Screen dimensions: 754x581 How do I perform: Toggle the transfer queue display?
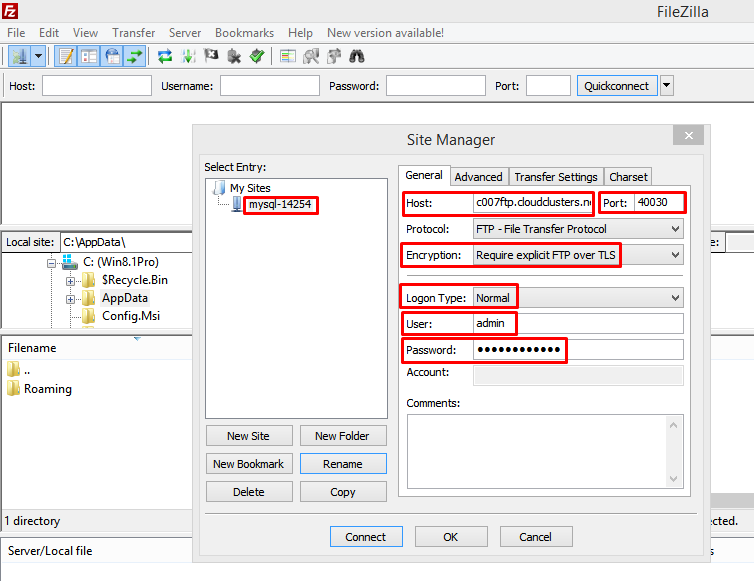(135, 56)
